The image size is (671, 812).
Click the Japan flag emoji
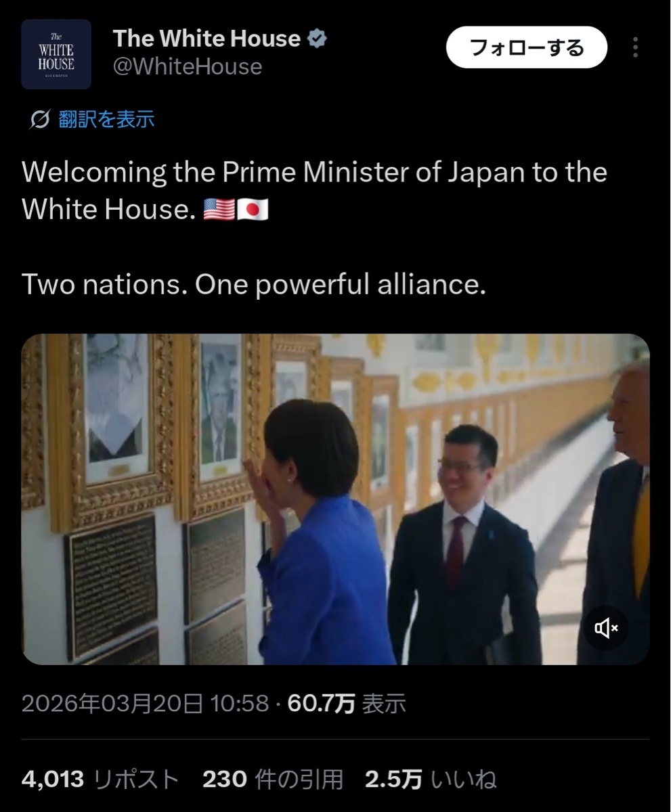[x=253, y=210]
